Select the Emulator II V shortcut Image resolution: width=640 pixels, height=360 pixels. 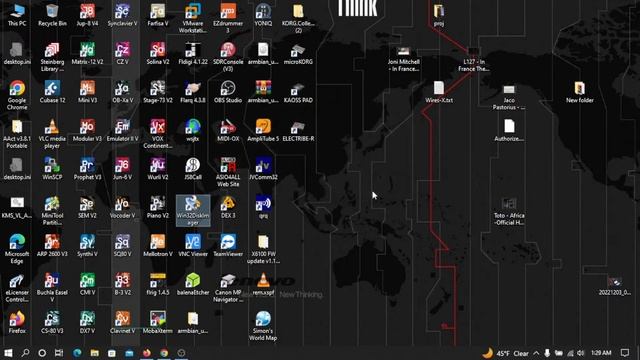click(122, 131)
